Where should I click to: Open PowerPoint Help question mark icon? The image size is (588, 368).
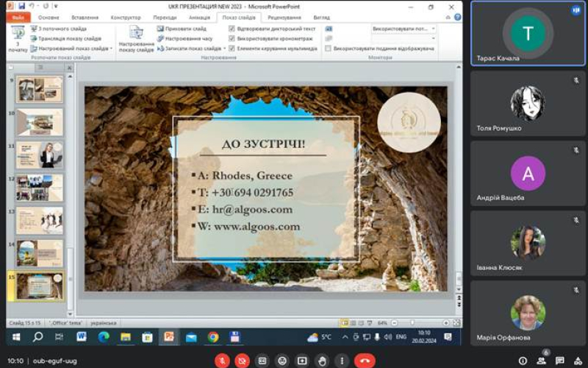pos(457,17)
